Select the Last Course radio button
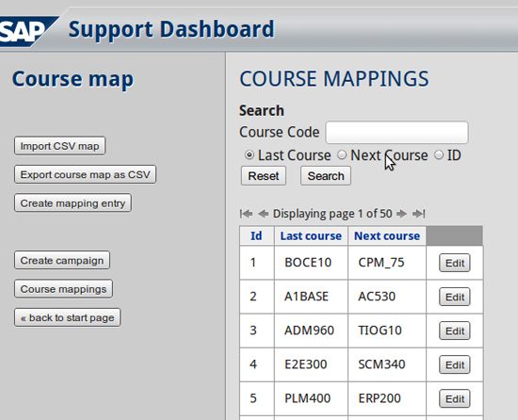 pyautogui.click(x=249, y=154)
